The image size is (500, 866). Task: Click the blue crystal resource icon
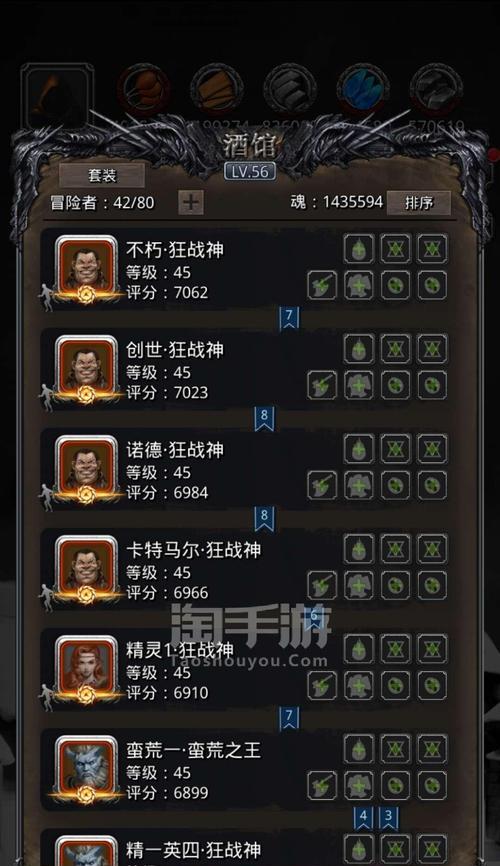[x=363, y=89]
